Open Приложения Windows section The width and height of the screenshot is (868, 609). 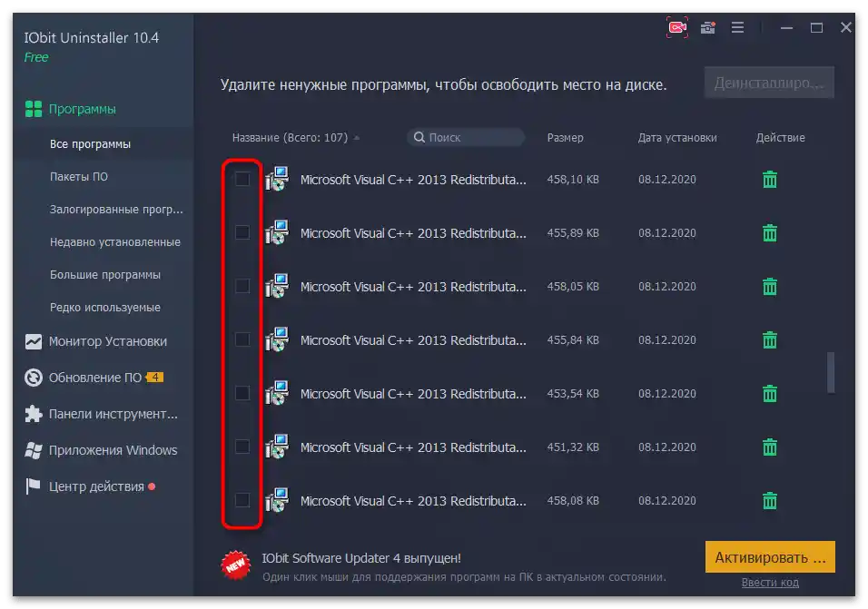pyautogui.click(x=104, y=450)
